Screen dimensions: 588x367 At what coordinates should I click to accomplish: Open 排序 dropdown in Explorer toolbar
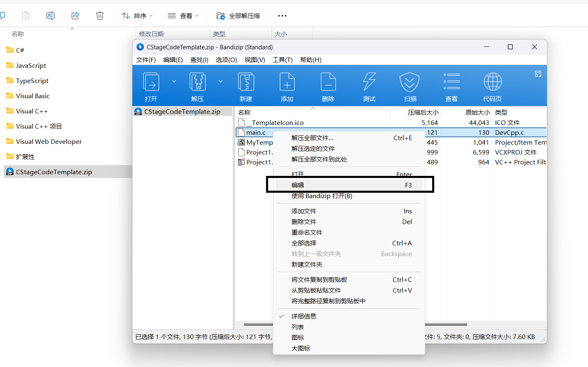tap(137, 16)
